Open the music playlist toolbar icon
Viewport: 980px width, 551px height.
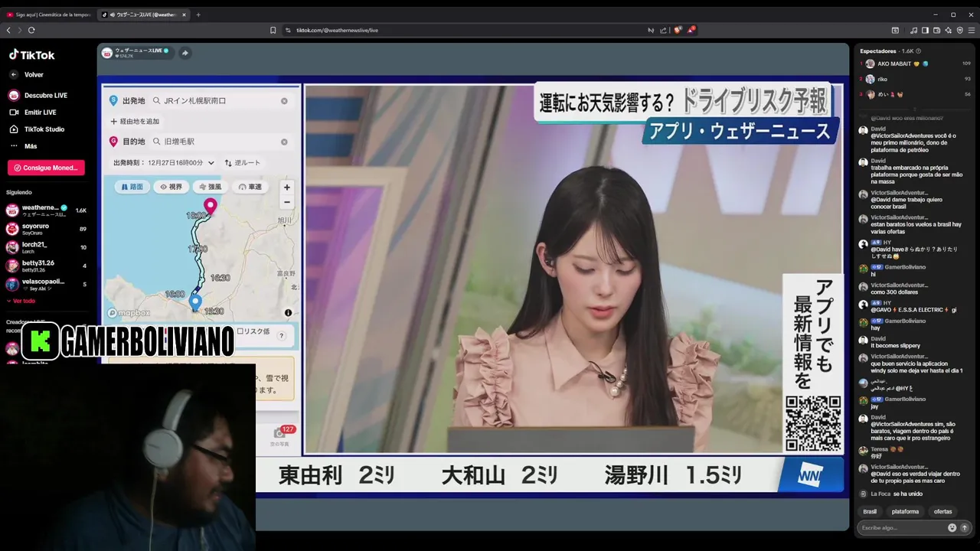pos(913,30)
